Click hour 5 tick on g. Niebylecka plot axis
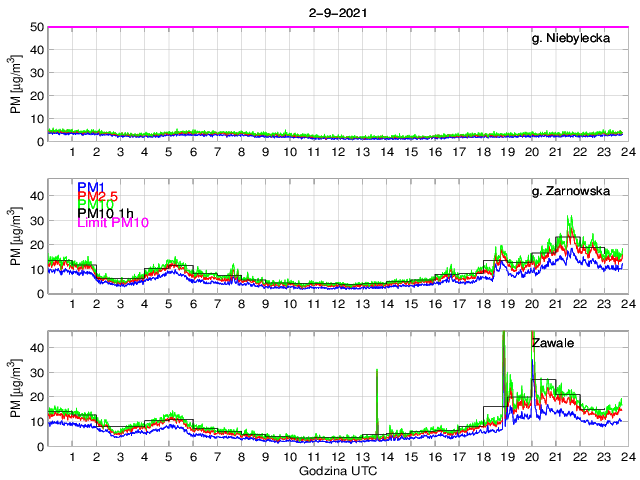This screenshot has width=640, height=480. click(170, 152)
